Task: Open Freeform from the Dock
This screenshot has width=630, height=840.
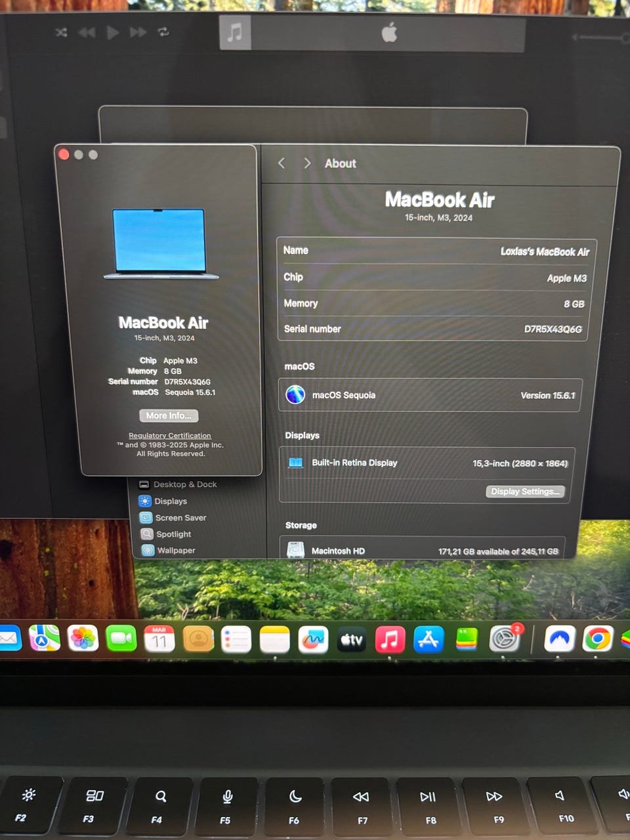Action: (313, 639)
